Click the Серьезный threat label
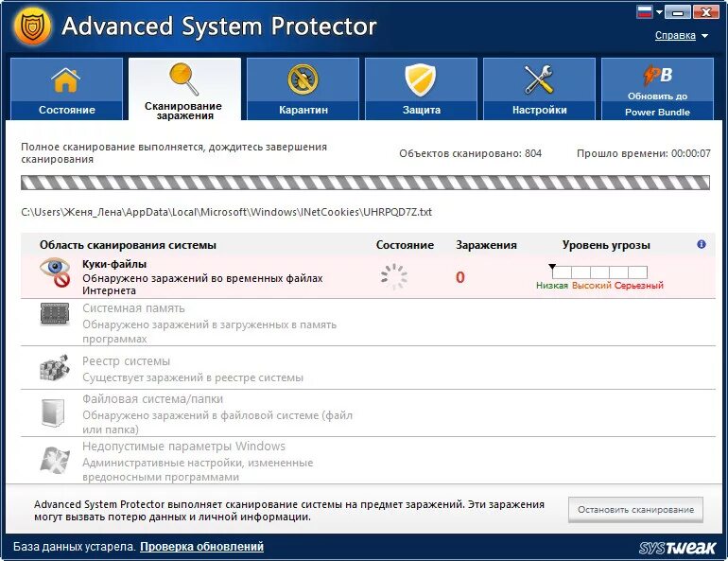The image size is (728, 561). (x=639, y=285)
